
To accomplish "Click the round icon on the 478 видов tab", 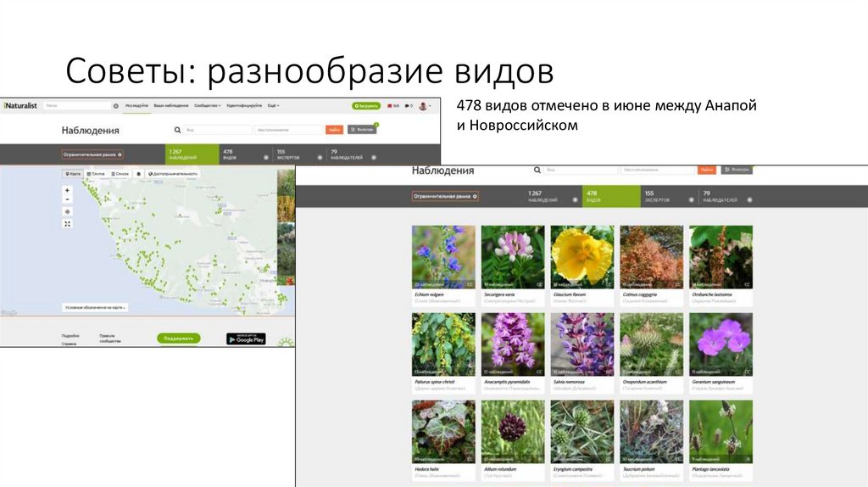I will (265, 157).
